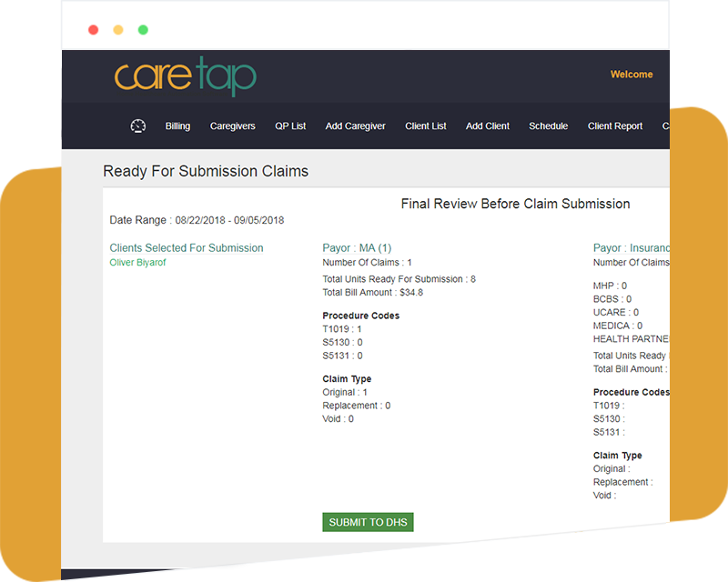Open the QP List page
Image resolution: width=728 pixels, height=582 pixels.
pyautogui.click(x=290, y=126)
